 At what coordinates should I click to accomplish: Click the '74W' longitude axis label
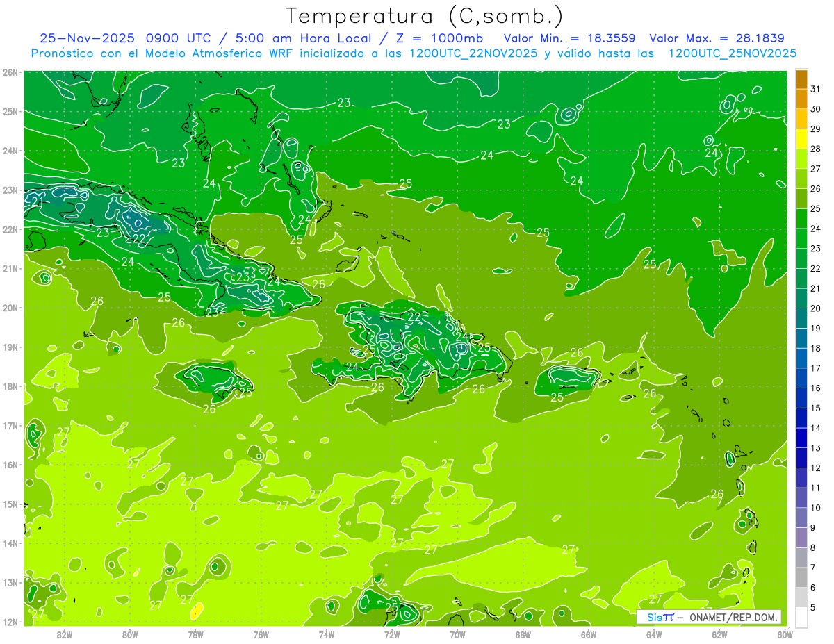point(327,634)
